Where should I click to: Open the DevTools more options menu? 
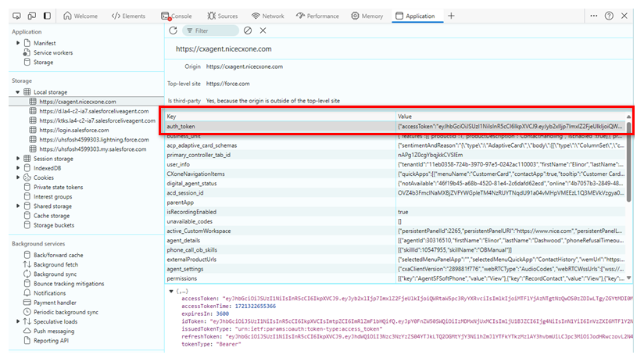click(x=594, y=16)
